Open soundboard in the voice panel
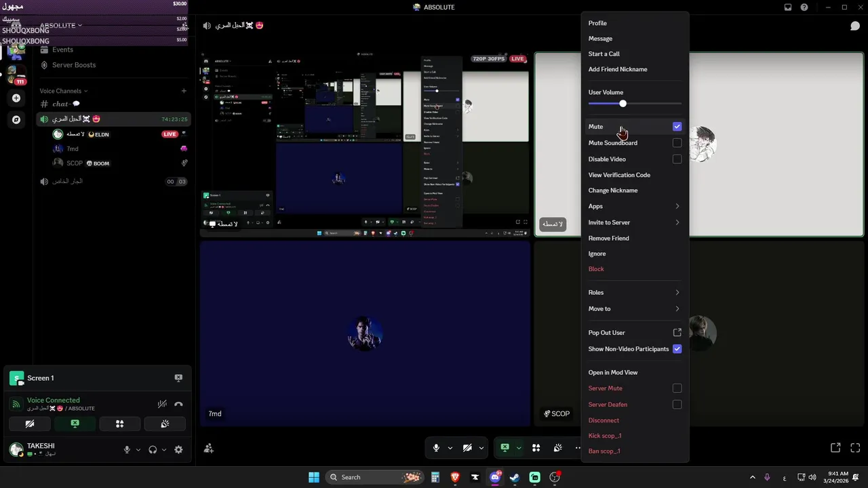This screenshot has width=868, height=488. coord(164,424)
